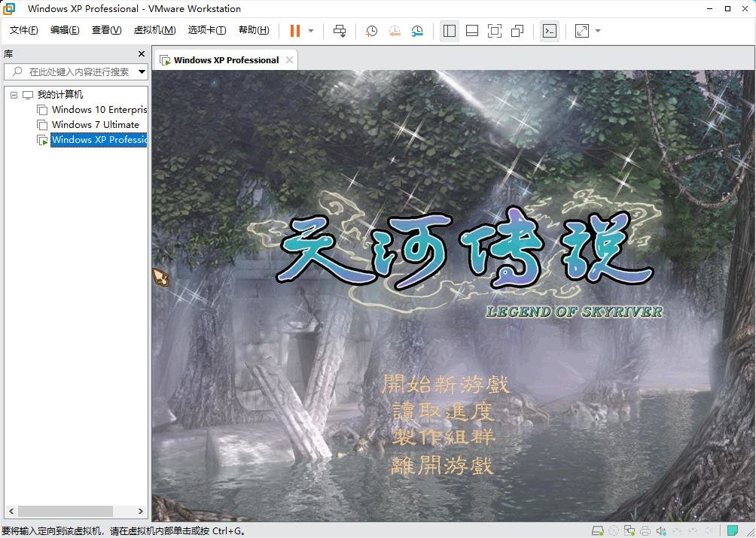Open the 编辑(E) menu

[65, 30]
